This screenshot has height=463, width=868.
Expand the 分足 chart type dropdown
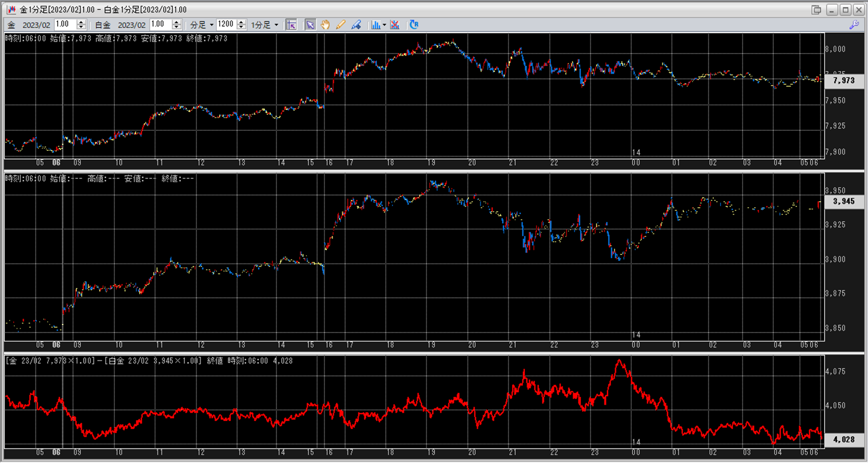click(211, 25)
